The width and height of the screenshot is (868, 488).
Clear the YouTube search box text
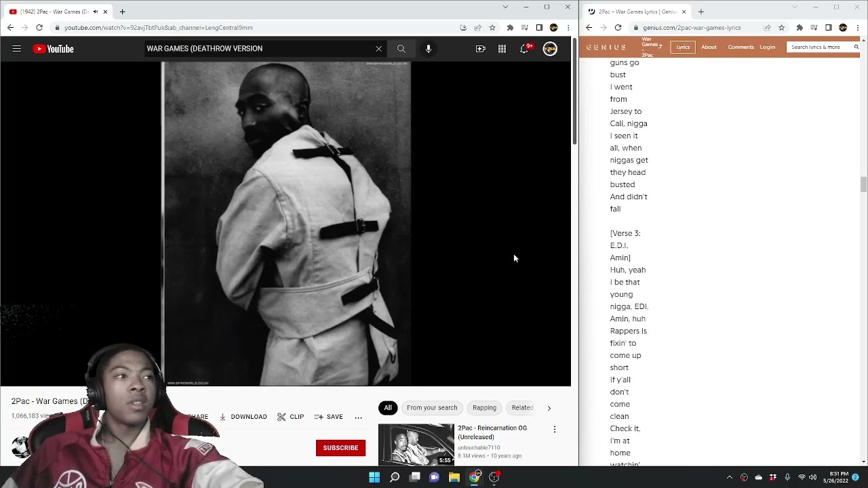pos(378,49)
